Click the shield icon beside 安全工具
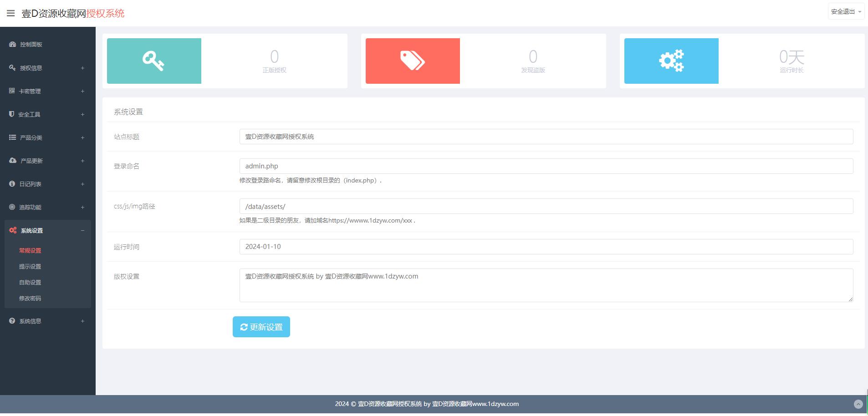 (x=12, y=114)
